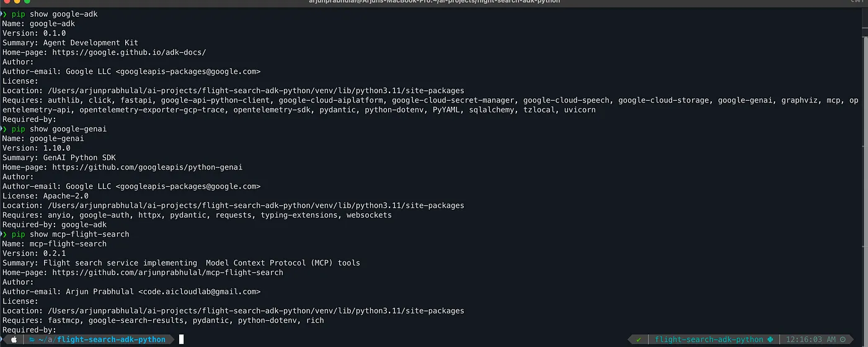Click the Version: 0.2.1 line
This screenshot has width=868, height=347.
[34, 253]
